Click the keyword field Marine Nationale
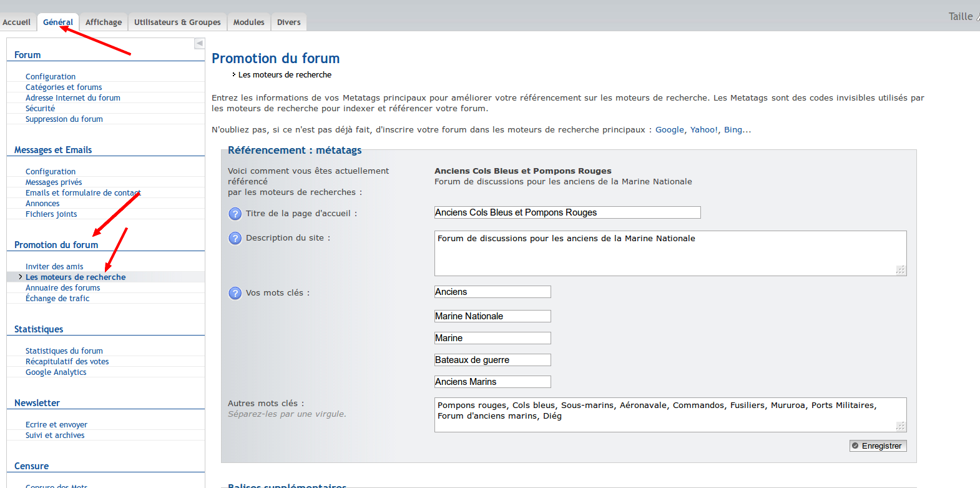 pos(492,316)
